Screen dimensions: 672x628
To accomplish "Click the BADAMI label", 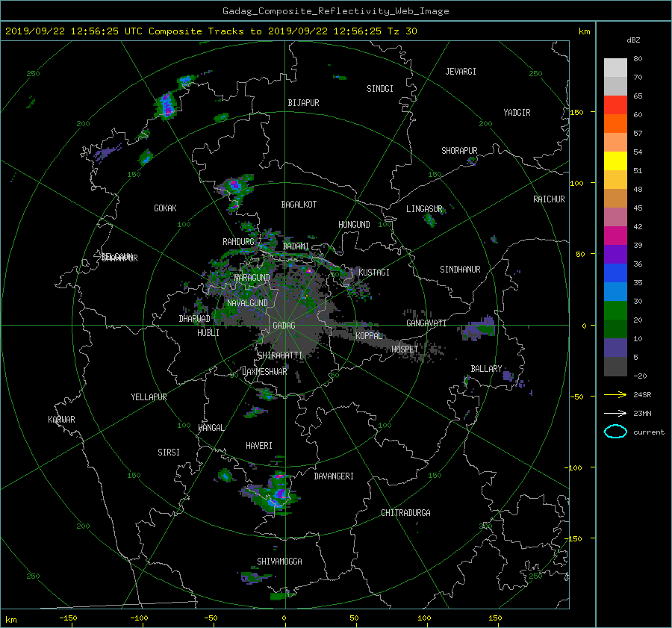I will [x=296, y=246].
